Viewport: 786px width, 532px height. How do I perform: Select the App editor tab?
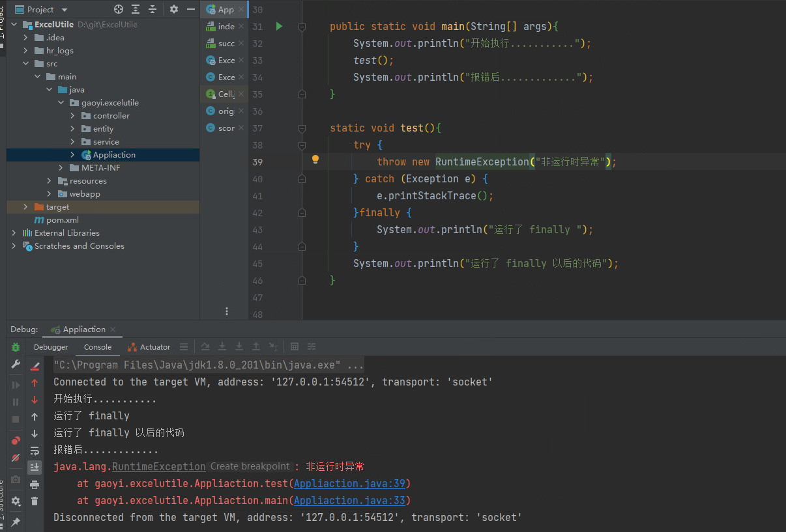pos(226,9)
